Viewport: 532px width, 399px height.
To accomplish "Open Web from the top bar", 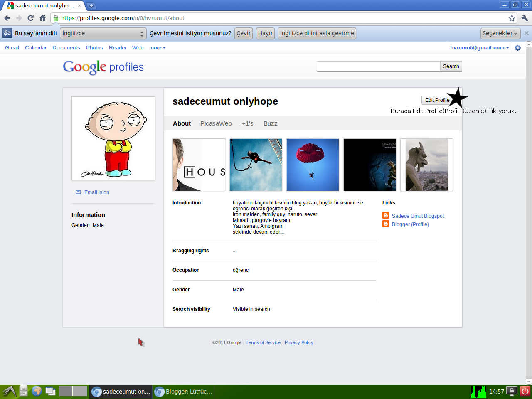I will coord(138,48).
